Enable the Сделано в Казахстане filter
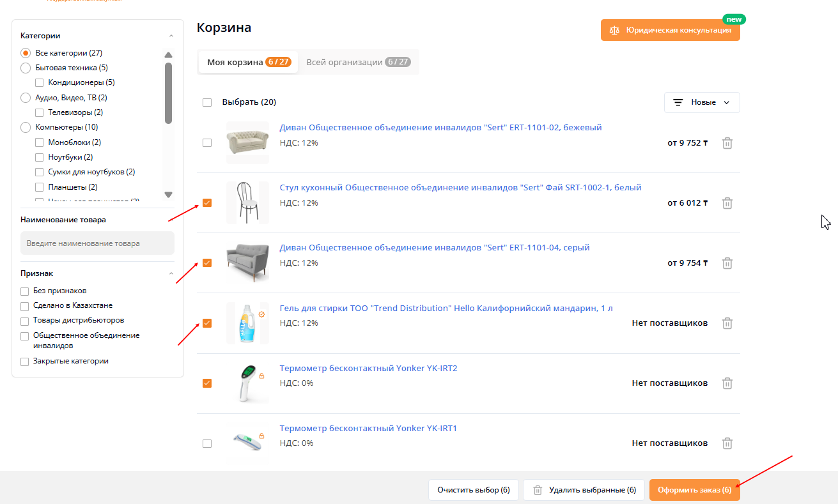The image size is (838, 504). click(25, 305)
